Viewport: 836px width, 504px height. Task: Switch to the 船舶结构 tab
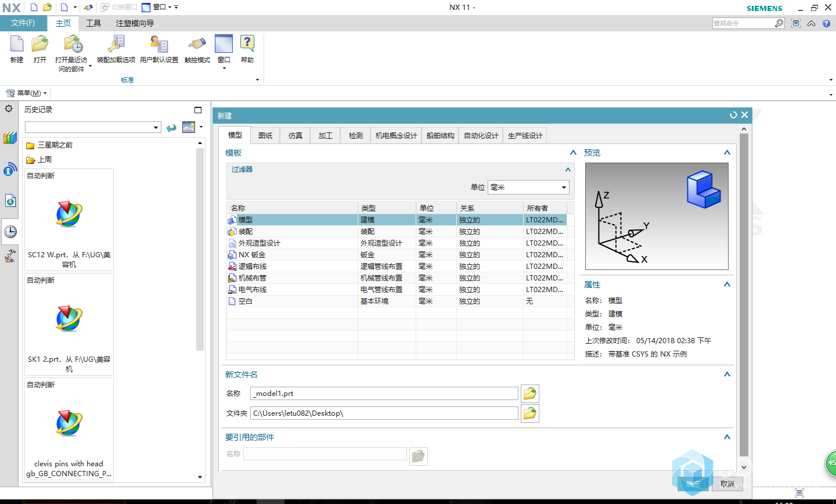[x=441, y=135]
